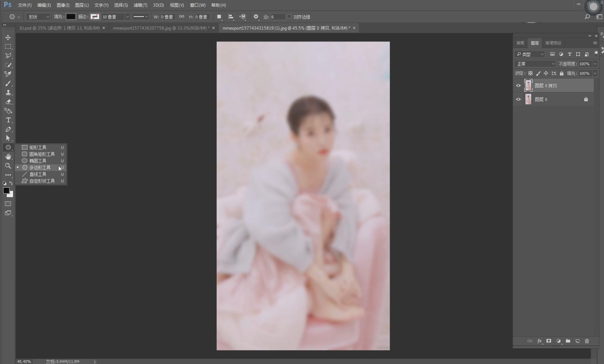This screenshot has height=364, width=604.
Task: Choose 椭圆工具 from the flyout
Action: pos(38,161)
